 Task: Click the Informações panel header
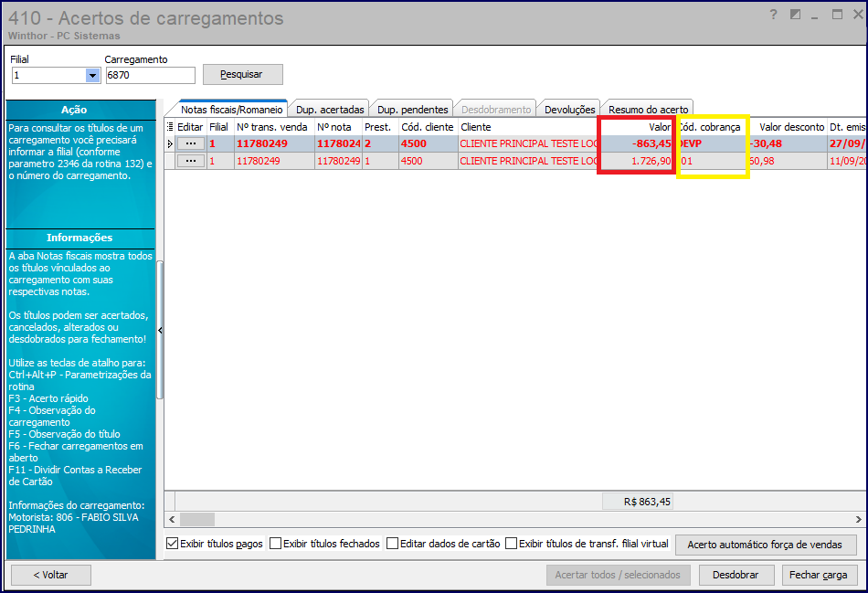pos(80,238)
